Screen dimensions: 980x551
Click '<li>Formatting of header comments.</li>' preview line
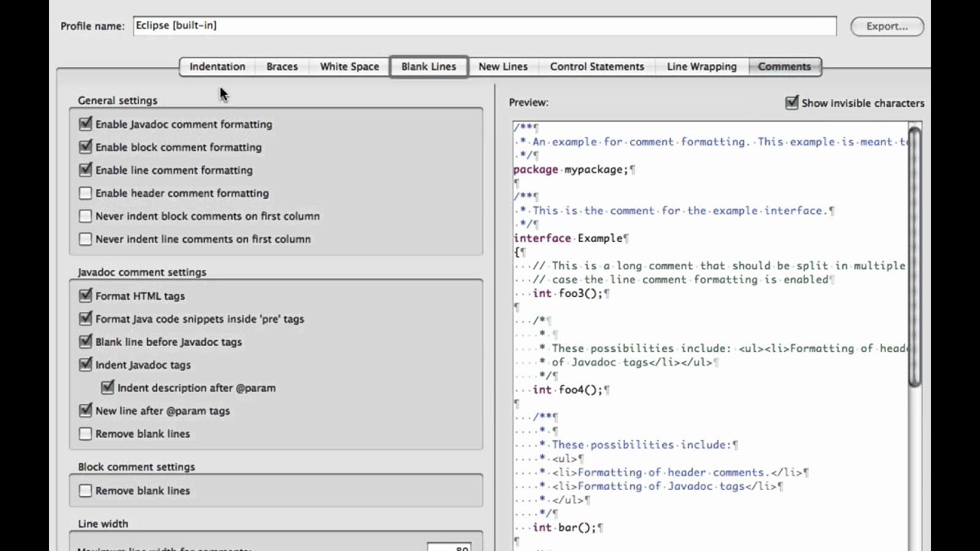point(680,472)
